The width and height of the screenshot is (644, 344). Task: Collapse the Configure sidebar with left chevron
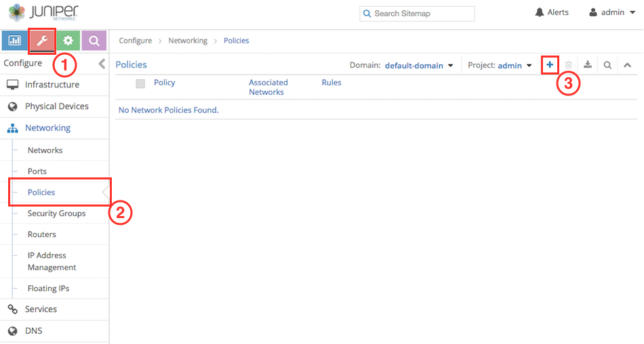(x=102, y=64)
